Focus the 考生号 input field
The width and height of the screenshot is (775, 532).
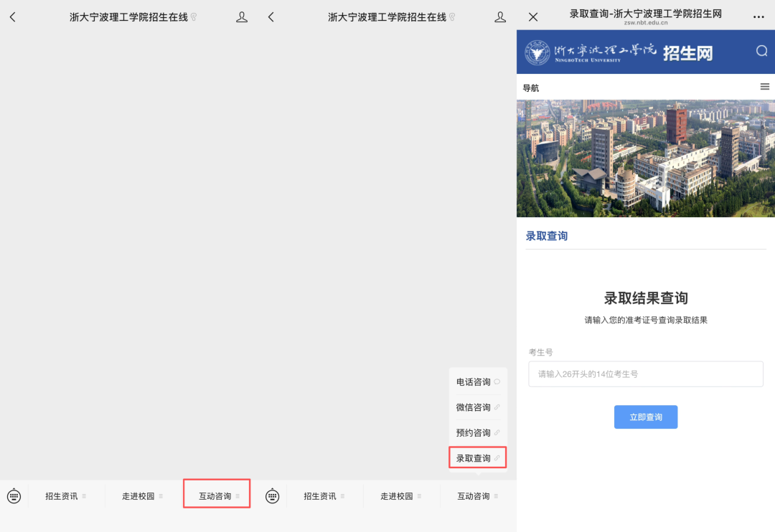tap(646, 374)
